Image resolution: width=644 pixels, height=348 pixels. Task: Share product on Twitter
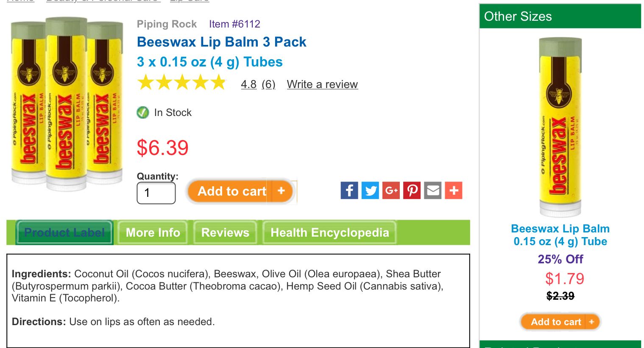(x=370, y=191)
